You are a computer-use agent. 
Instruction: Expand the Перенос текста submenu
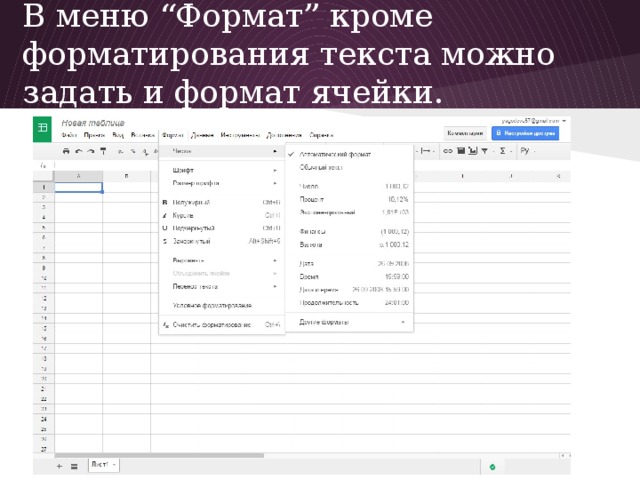pos(222,287)
